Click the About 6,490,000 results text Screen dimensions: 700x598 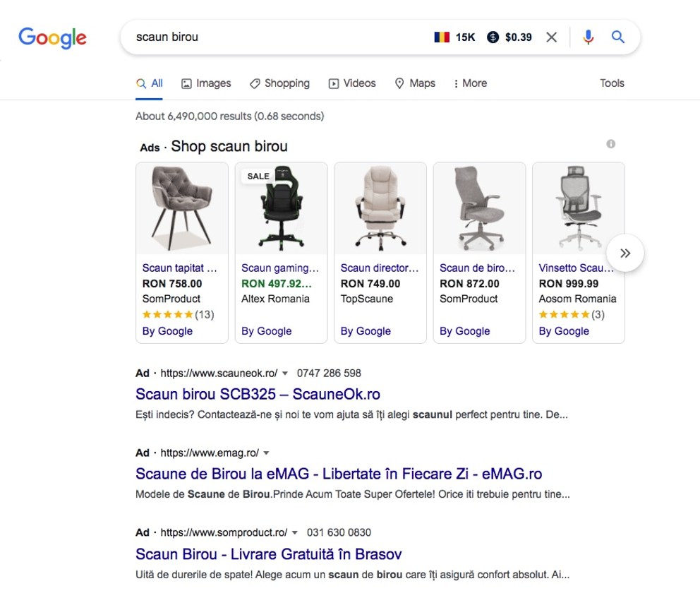[x=230, y=116]
